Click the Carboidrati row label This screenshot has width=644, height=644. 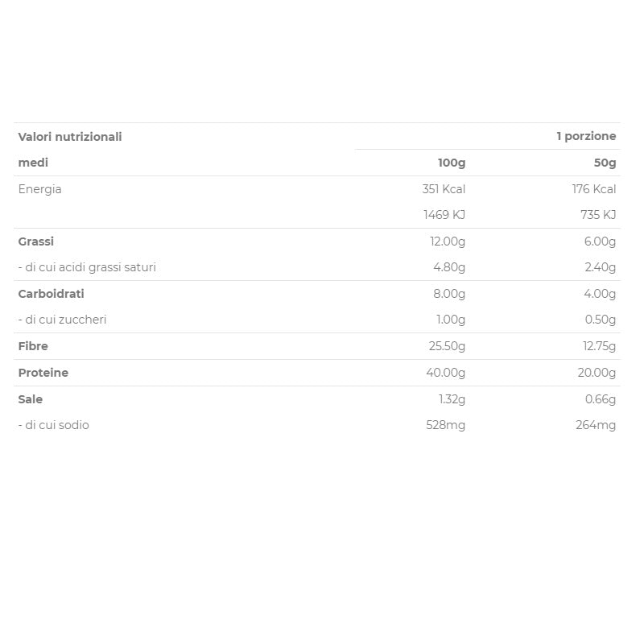[x=52, y=294]
